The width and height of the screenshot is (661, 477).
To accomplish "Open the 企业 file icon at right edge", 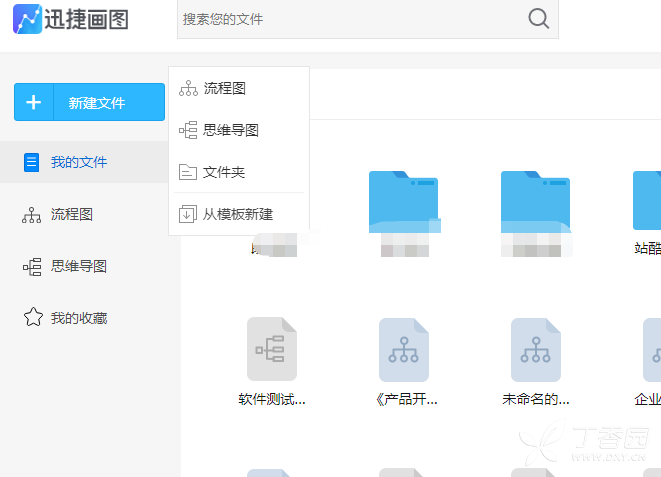I will tap(652, 350).
